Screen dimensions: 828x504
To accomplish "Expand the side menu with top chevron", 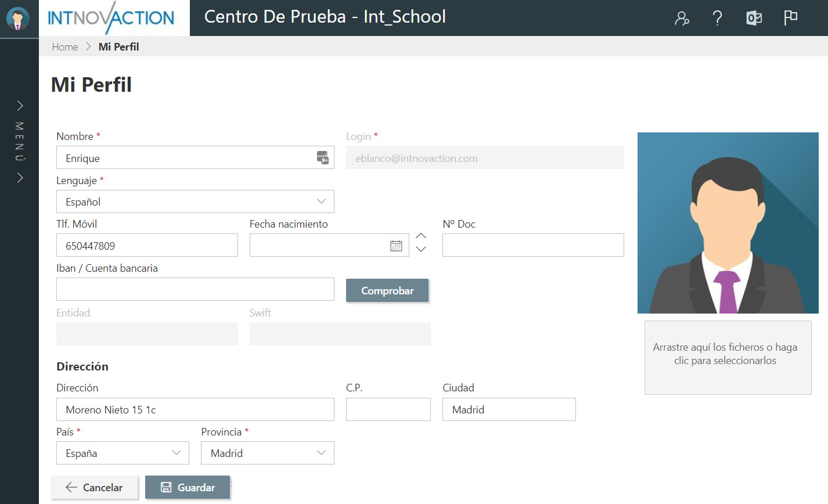I will pyautogui.click(x=20, y=105).
